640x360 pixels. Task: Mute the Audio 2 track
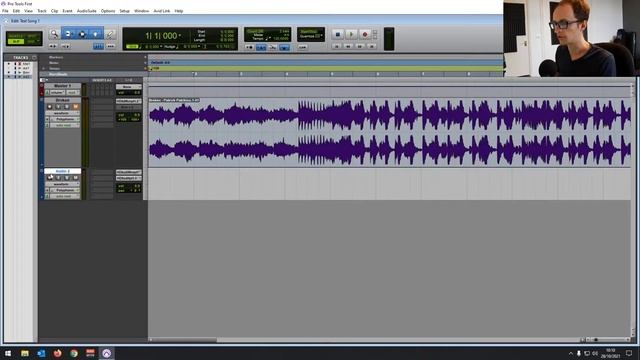tap(76, 178)
